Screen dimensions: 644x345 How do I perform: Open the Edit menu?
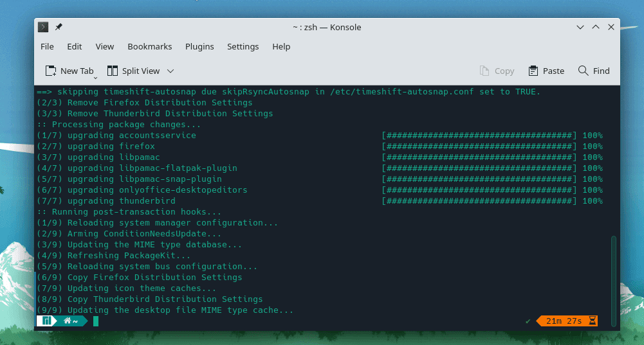coord(75,46)
